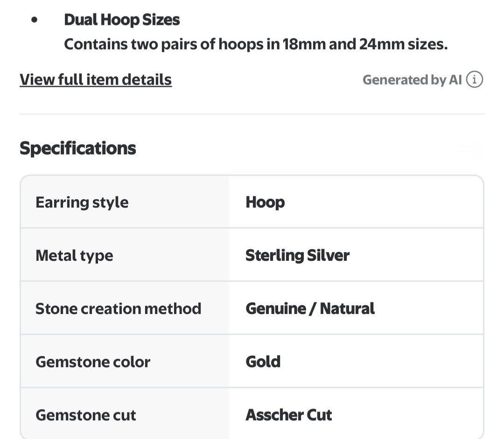Click the Stone creation method label
Screen dimensions: 504x439
(x=118, y=308)
